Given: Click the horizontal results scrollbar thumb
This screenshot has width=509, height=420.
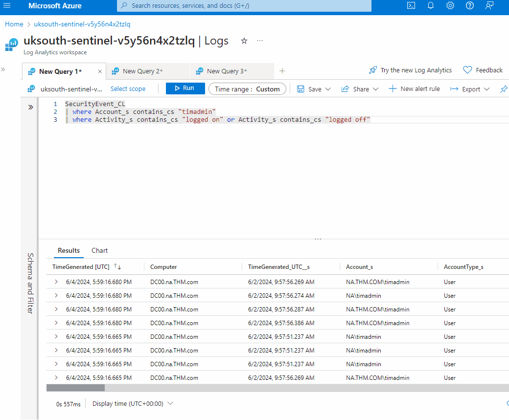Looking at the screenshot, I should [x=76, y=388].
